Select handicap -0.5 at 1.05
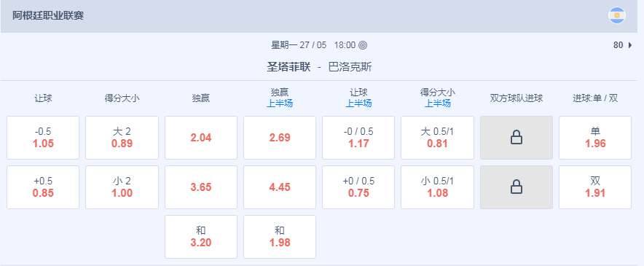 [x=43, y=138]
